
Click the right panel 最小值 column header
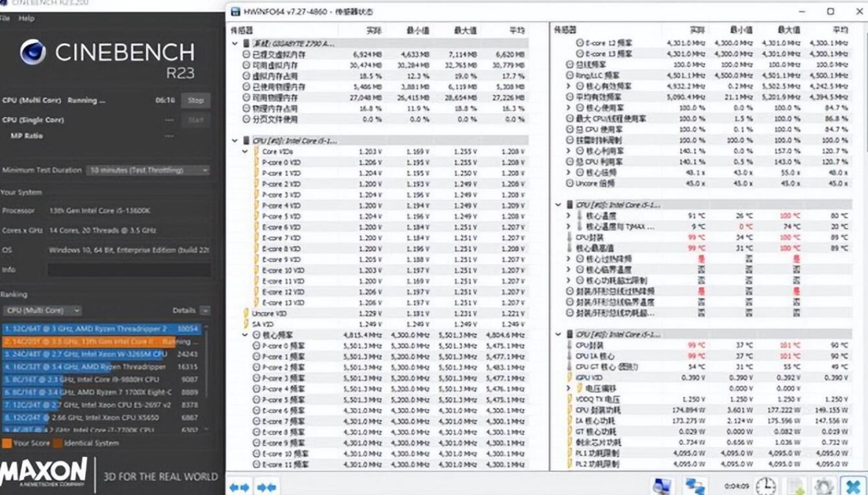click(x=741, y=31)
